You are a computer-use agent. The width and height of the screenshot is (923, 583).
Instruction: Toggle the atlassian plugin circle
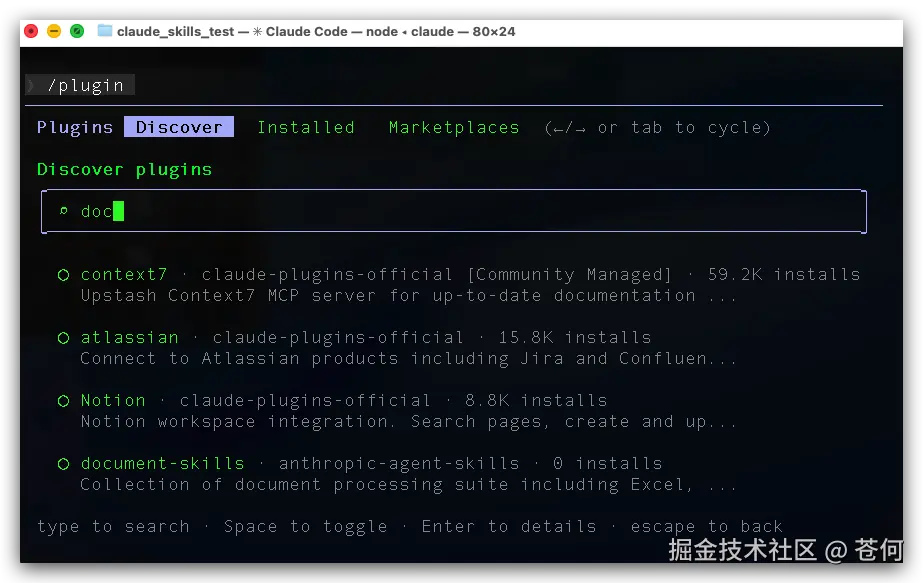pyautogui.click(x=64, y=337)
